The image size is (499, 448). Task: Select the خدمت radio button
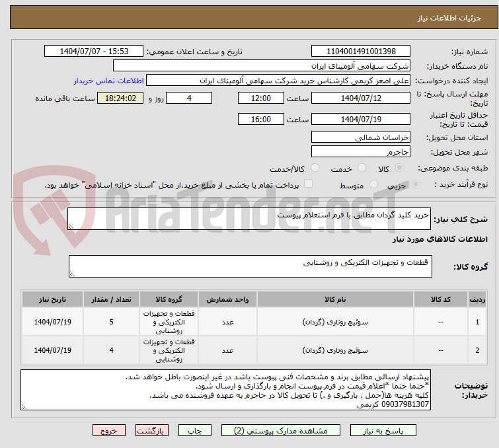click(362, 168)
